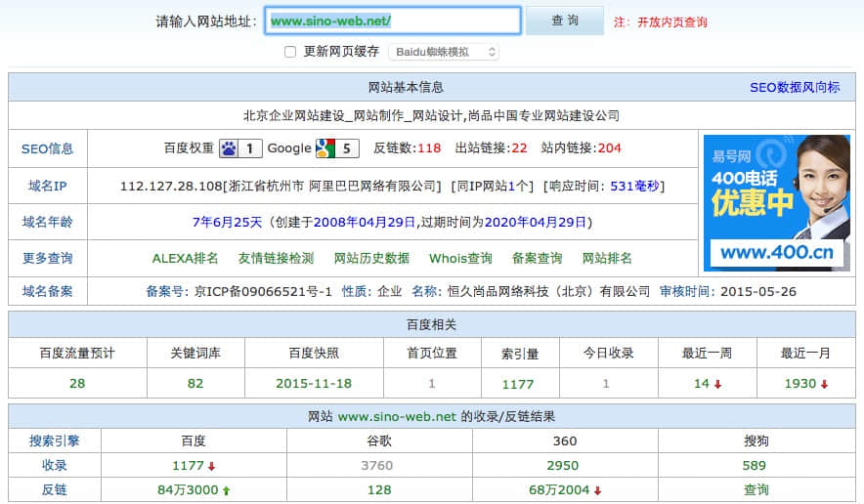The height and width of the screenshot is (504, 864).
Task: Click the 域名年龄 row label
Action: coord(47,222)
